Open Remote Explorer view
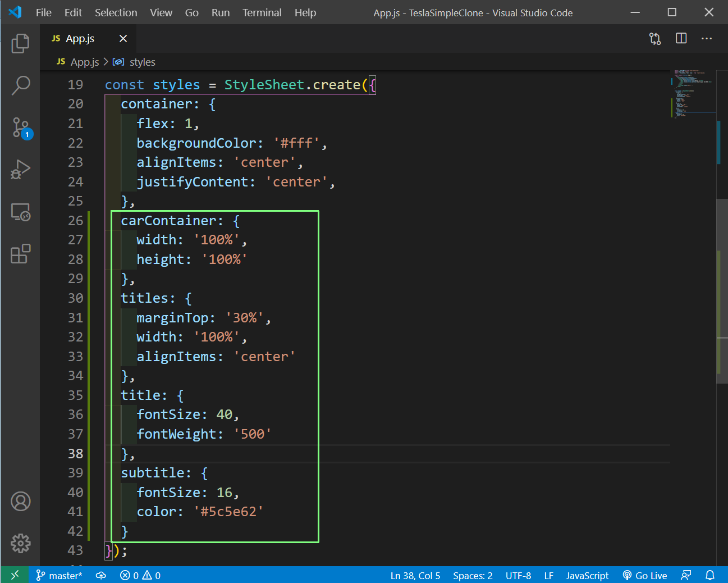Image resolution: width=728 pixels, height=583 pixels. point(20,212)
